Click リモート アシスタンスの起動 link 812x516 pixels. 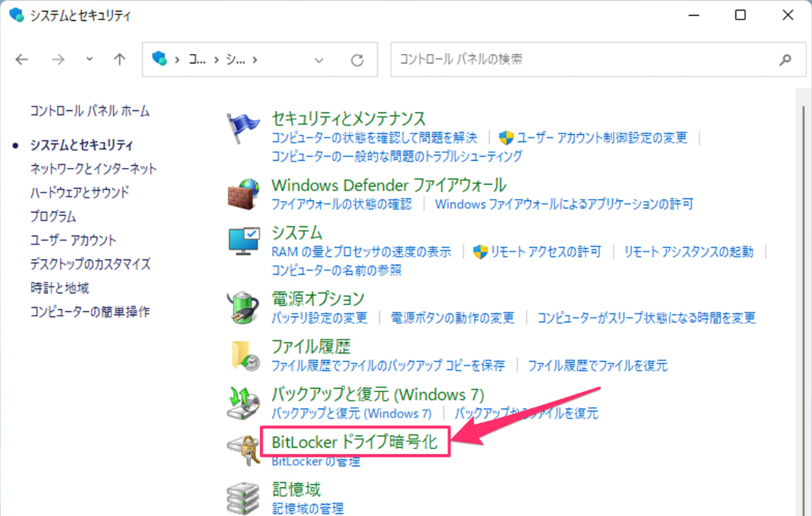coord(689,252)
